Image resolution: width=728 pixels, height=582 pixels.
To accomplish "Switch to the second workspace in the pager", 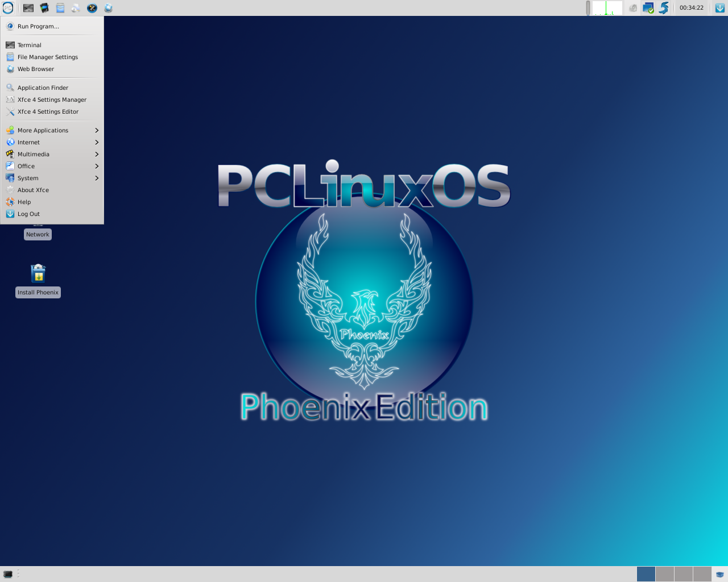I will tap(665, 574).
